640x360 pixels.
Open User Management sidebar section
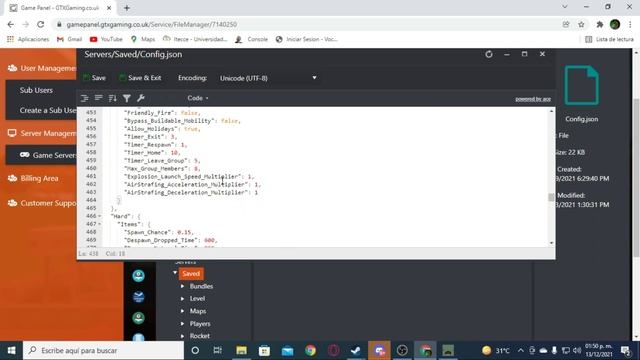(x=41, y=68)
